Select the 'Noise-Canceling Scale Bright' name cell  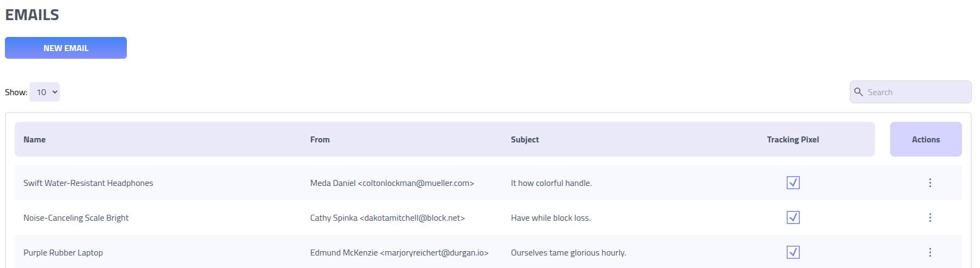pos(76,218)
